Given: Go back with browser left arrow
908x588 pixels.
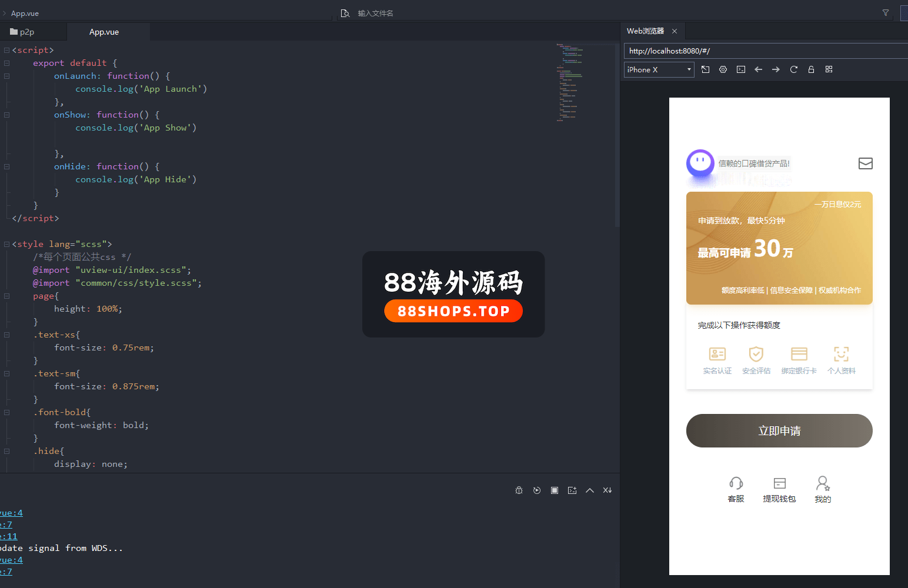Looking at the screenshot, I should click(758, 69).
